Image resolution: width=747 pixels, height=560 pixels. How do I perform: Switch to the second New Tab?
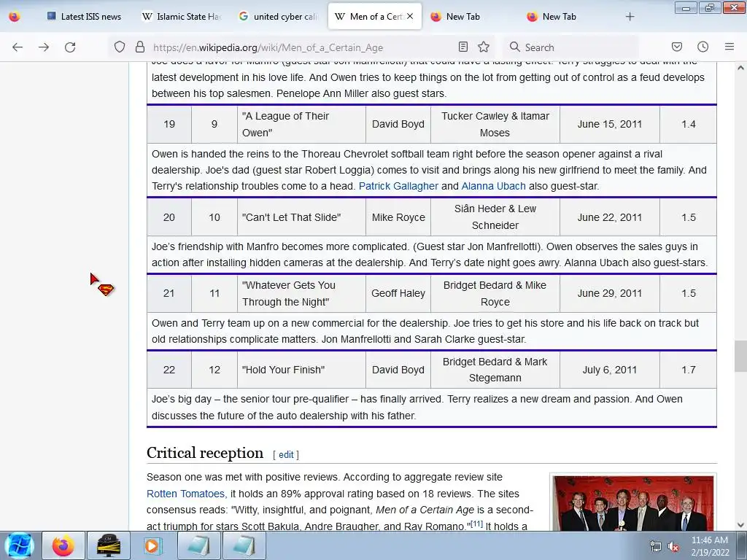(567, 17)
